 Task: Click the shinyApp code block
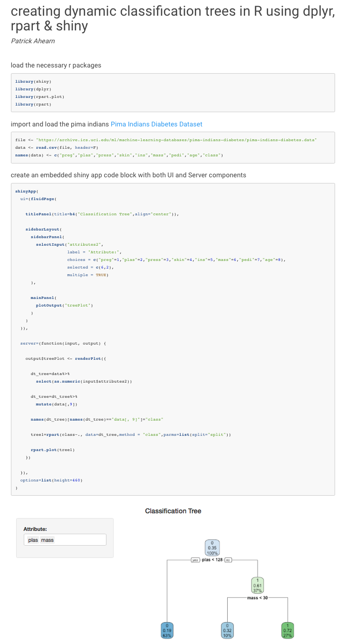[173, 339]
